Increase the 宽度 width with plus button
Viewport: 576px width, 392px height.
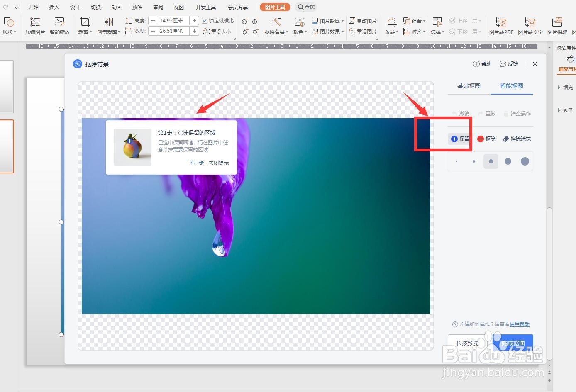(x=194, y=31)
